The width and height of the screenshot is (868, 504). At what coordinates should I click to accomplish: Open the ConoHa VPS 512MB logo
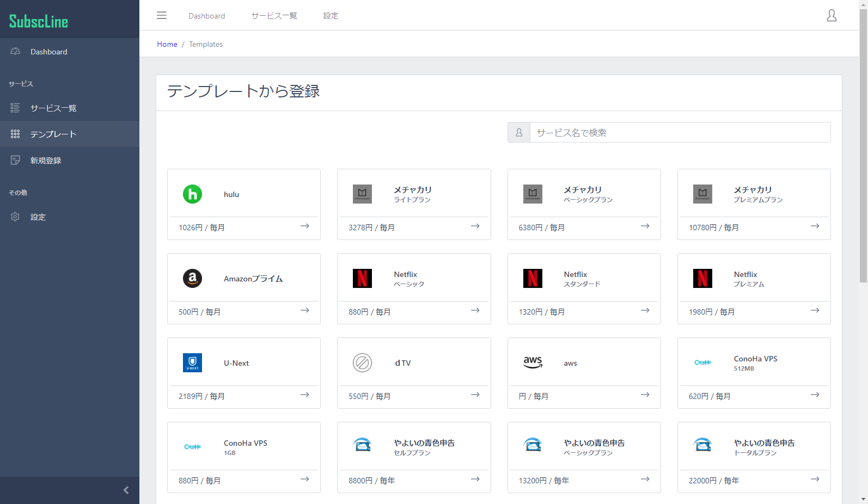click(702, 363)
